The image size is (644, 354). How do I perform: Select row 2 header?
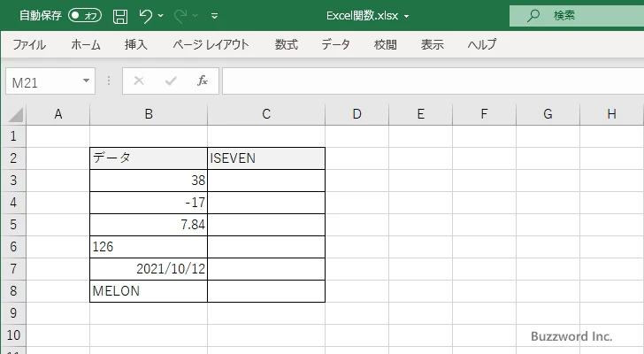coord(13,158)
